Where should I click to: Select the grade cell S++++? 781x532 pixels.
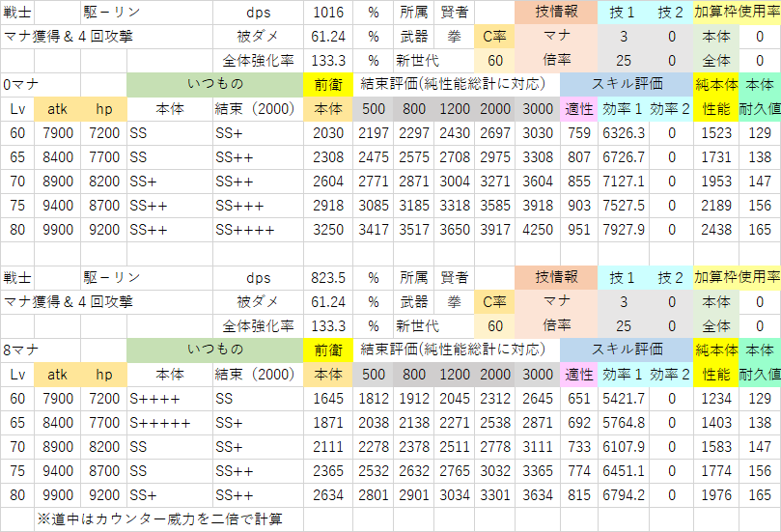tap(170, 399)
